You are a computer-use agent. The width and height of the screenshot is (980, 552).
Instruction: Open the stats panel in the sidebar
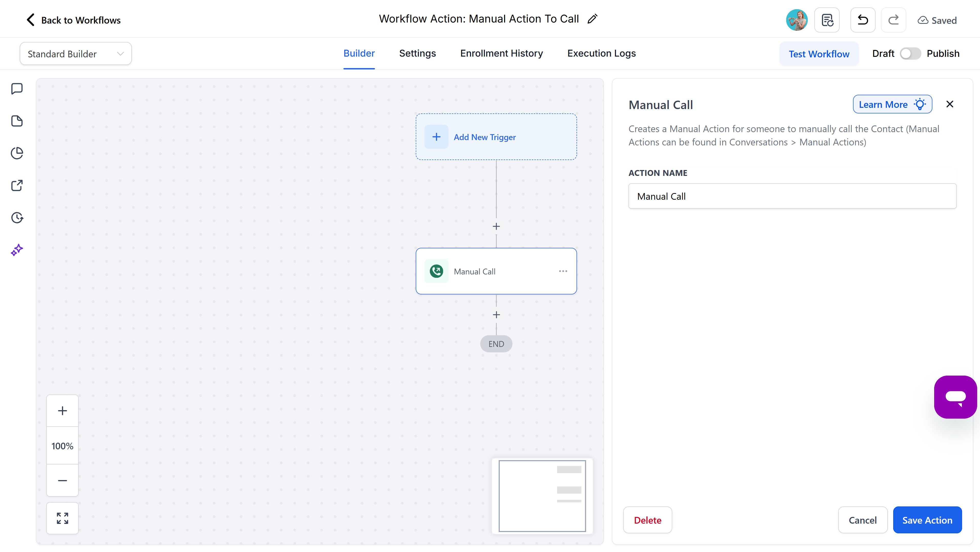click(x=17, y=153)
